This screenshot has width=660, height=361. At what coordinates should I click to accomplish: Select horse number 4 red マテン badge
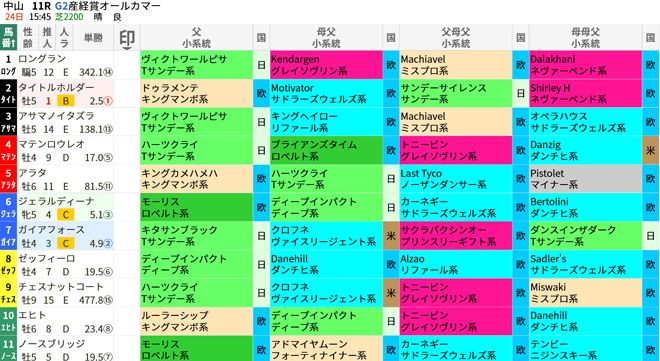pyautogui.click(x=8, y=151)
